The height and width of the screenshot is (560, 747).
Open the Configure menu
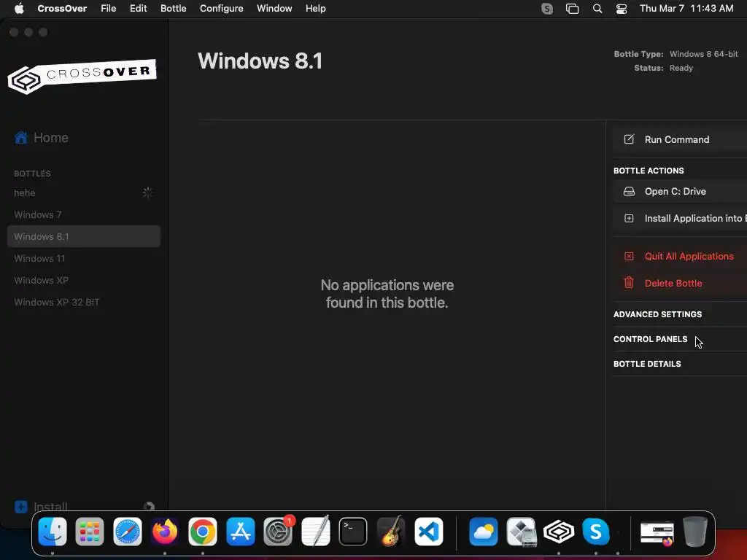pyautogui.click(x=222, y=9)
